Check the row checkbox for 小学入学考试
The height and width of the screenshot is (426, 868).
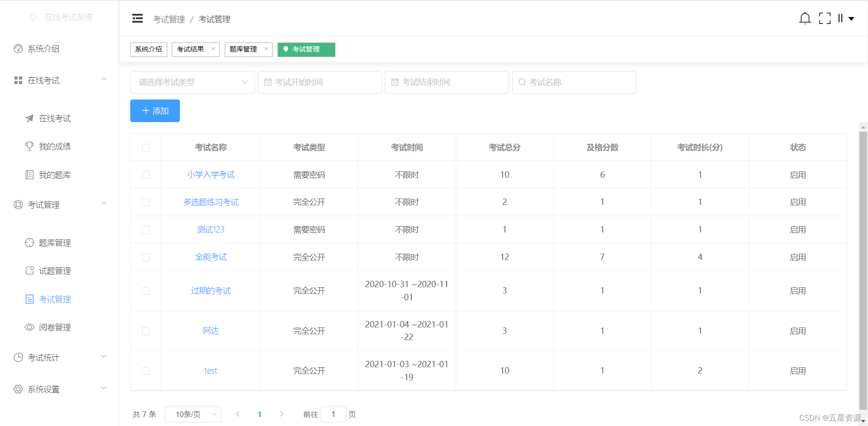tap(146, 175)
